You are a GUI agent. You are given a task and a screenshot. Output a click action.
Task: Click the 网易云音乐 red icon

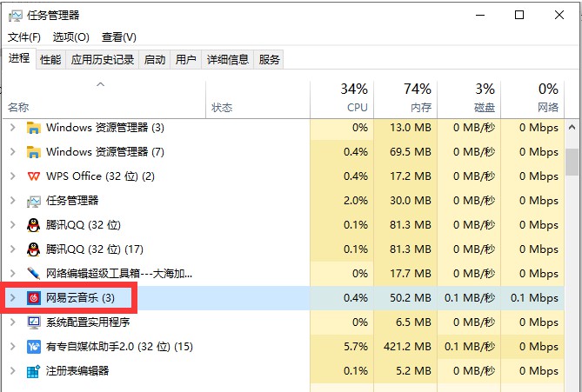coord(33,298)
